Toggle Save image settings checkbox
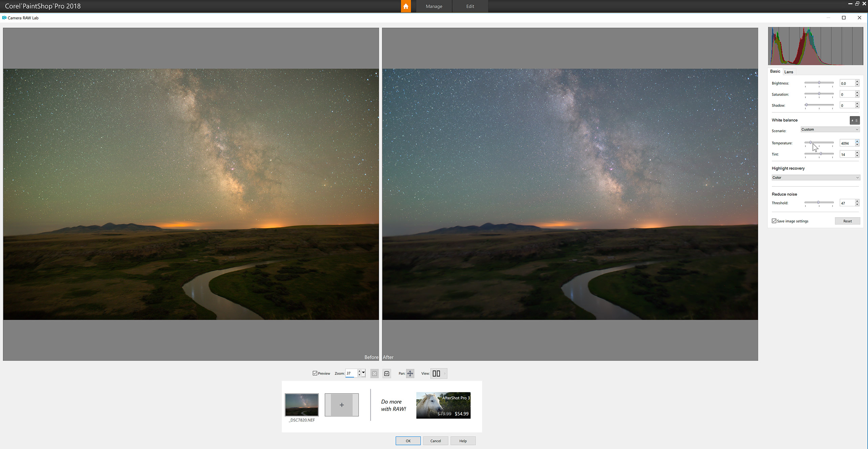This screenshot has width=868, height=449. pos(774,221)
